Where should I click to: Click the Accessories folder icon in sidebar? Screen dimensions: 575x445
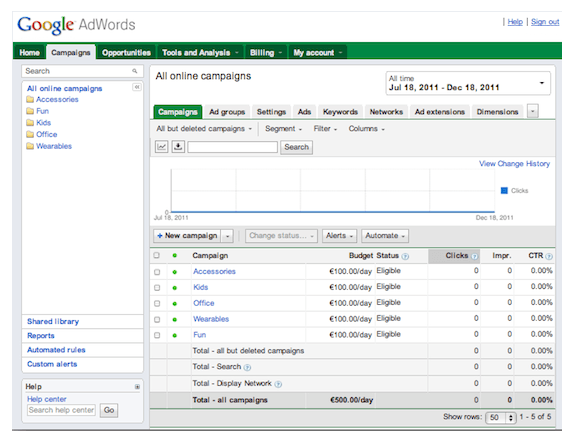pos(30,99)
